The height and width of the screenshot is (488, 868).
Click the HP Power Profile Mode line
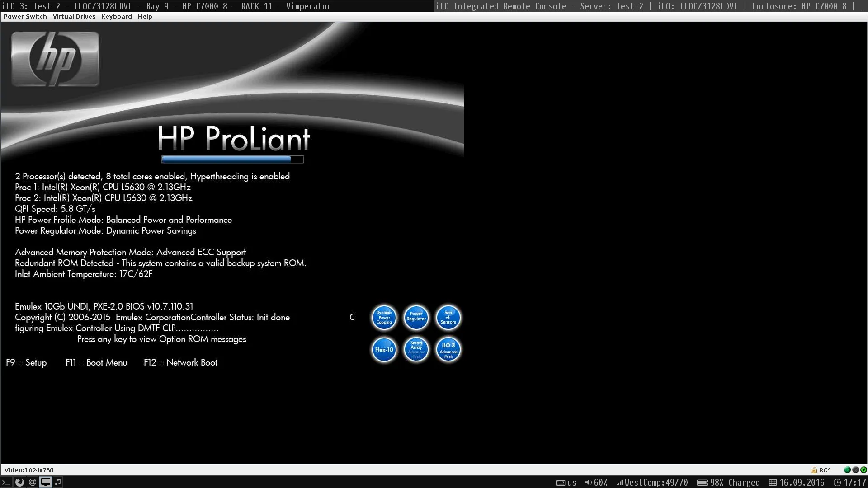point(123,220)
